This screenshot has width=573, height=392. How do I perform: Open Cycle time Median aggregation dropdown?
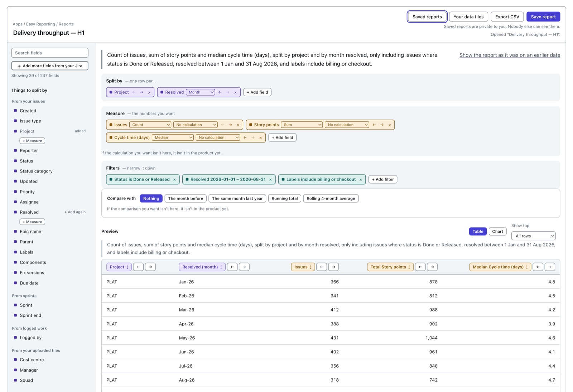pyautogui.click(x=173, y=137)
